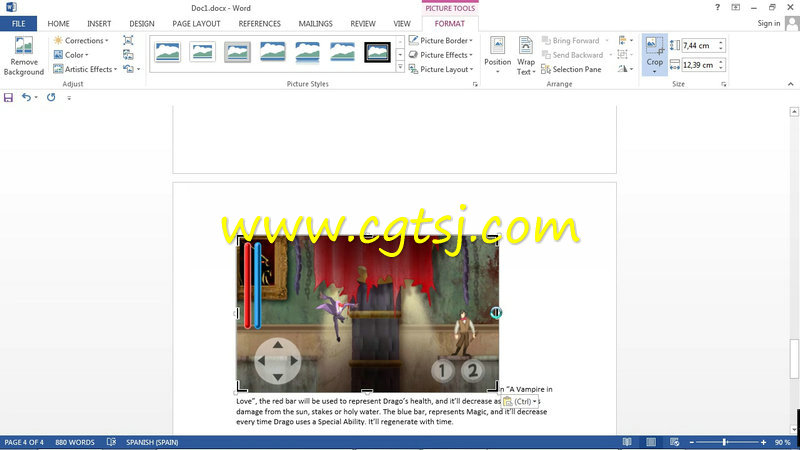Increase the shape height with up spinner
800x450 pixels.
pos(721,42)
